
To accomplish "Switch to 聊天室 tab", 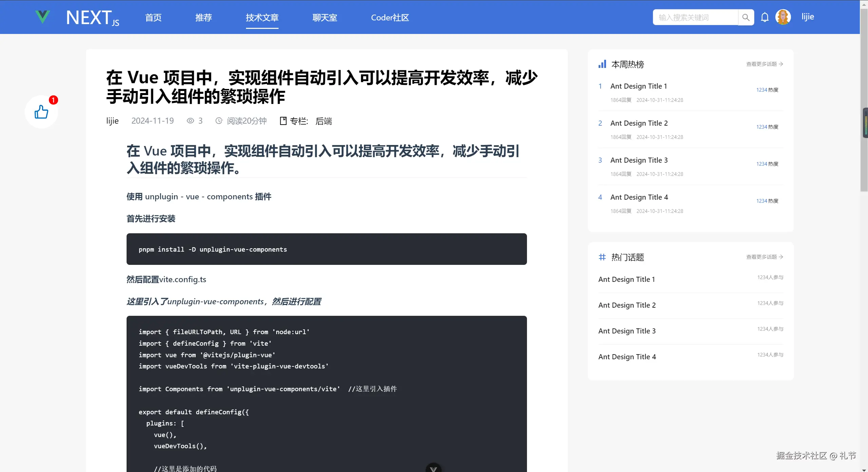I will (x=325, y=18).
